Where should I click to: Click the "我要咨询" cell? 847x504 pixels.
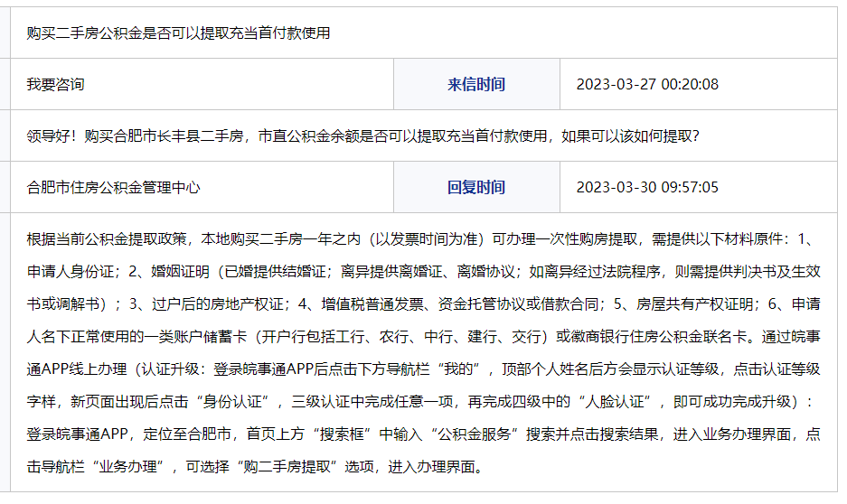(x=202, y=84)
